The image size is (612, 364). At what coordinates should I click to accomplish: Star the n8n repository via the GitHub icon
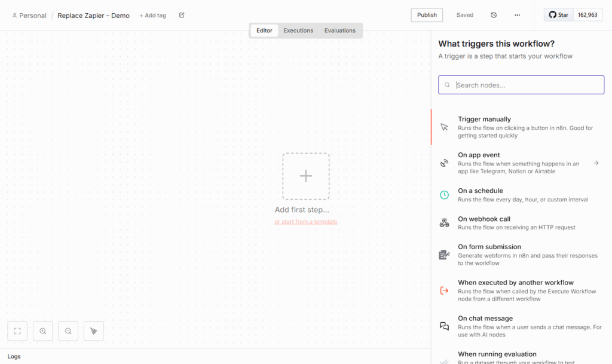coord(557,14)
